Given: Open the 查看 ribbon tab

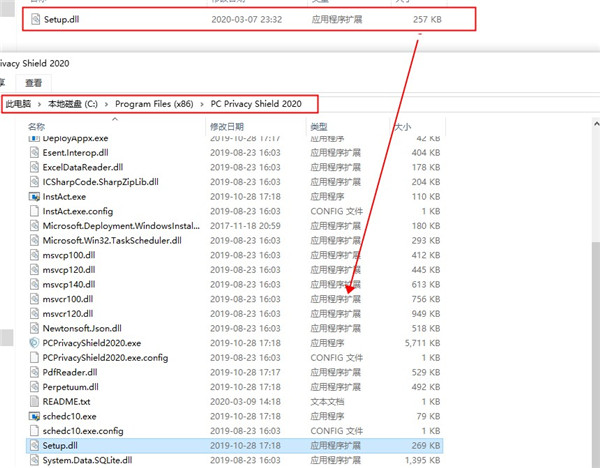Looking at the screenshot, I should click(34, 83).
